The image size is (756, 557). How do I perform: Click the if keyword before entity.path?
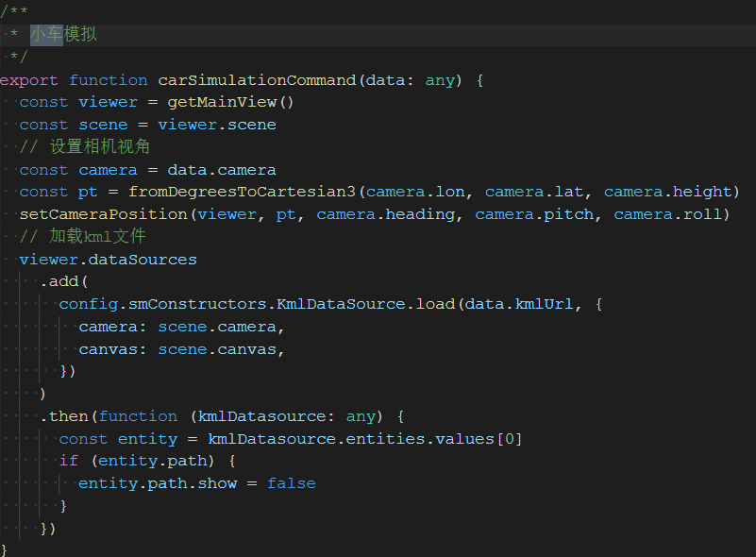68,461
